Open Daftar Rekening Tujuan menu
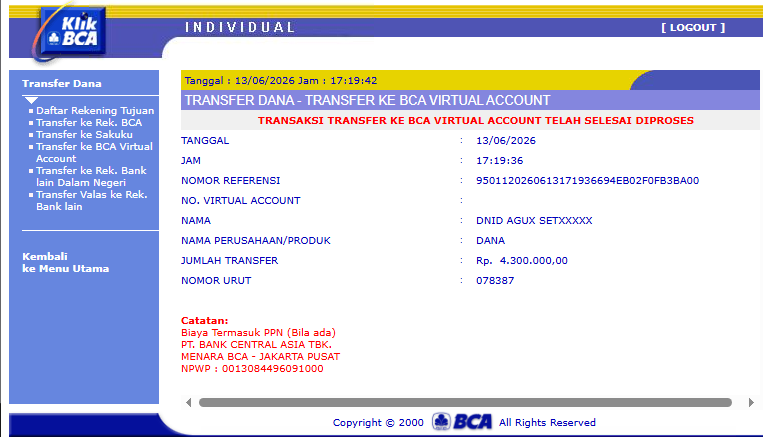Viewport: 763px width, 437px height. (95, 110)
